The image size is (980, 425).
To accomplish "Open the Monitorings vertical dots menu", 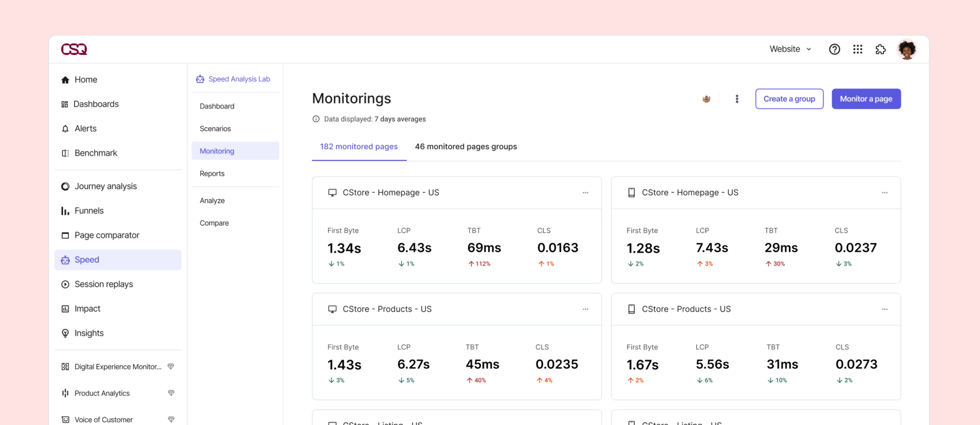I will coord(737,99).
